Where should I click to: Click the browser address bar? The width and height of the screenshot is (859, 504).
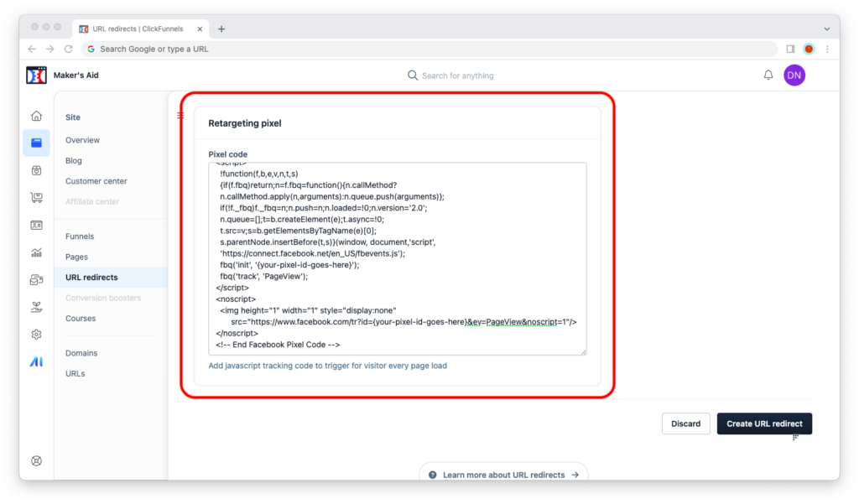click(429, 49)
